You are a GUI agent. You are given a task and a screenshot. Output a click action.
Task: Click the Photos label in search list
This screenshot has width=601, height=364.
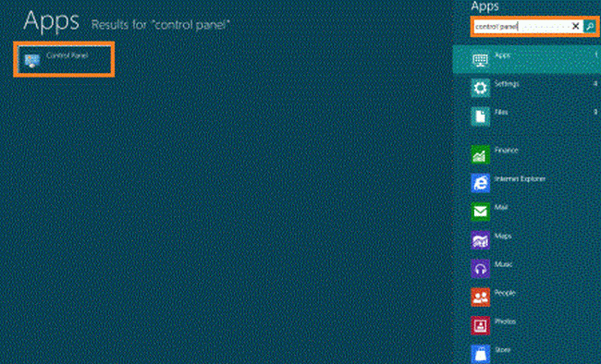point(505,322)
